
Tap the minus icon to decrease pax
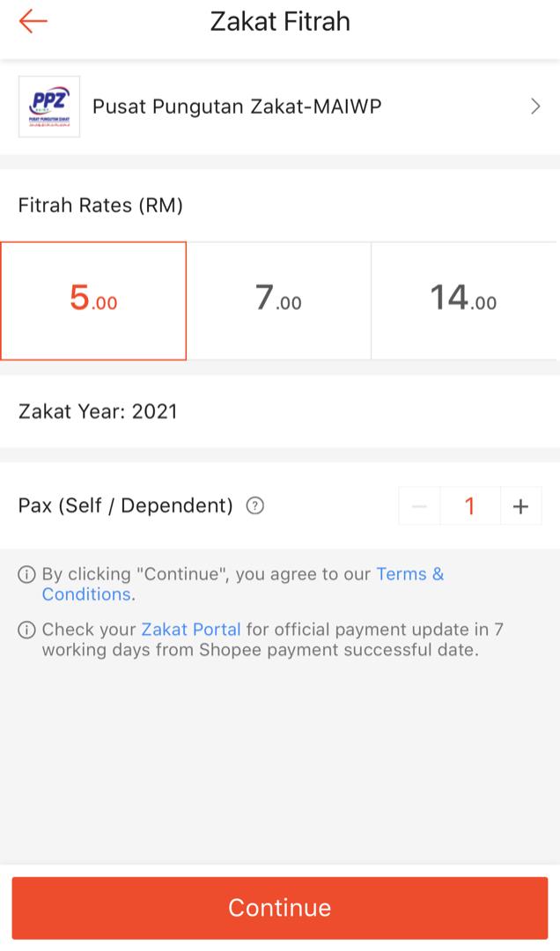point(419,505)
